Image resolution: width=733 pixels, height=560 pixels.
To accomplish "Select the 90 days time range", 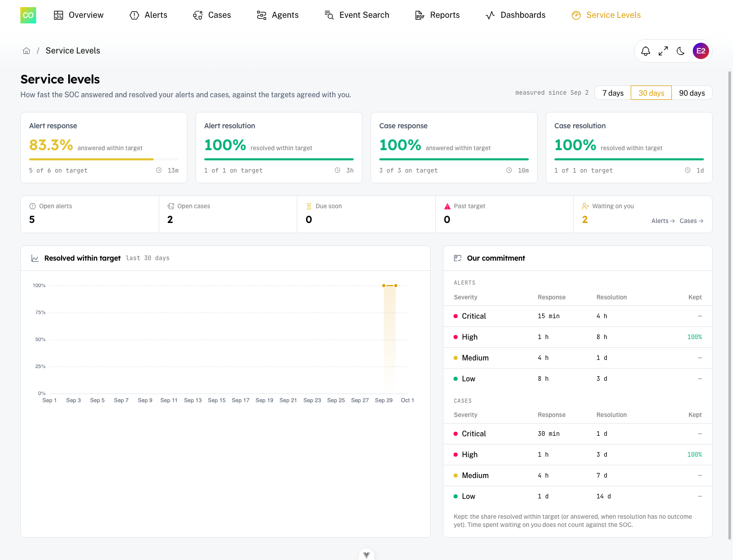I will click(x=692, y=93).
